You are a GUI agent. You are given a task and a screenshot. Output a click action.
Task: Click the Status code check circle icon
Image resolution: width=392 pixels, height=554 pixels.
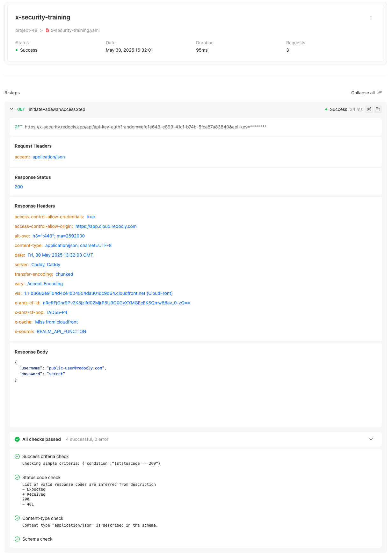[x=17, y=477]
